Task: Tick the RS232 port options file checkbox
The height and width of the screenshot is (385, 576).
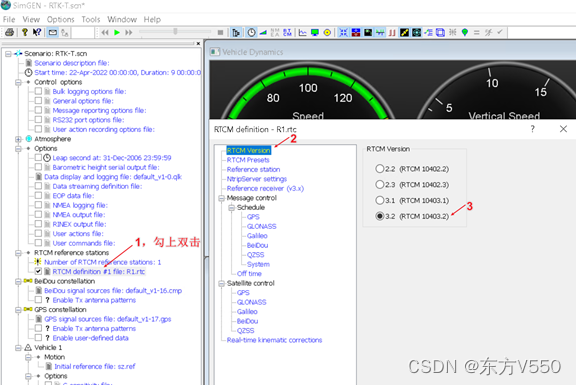Action: pos(38,120)
